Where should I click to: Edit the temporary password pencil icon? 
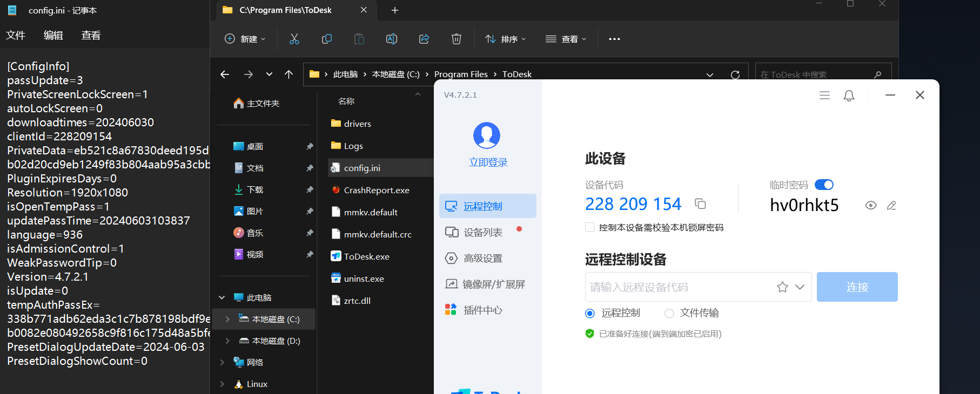point(891,205)
